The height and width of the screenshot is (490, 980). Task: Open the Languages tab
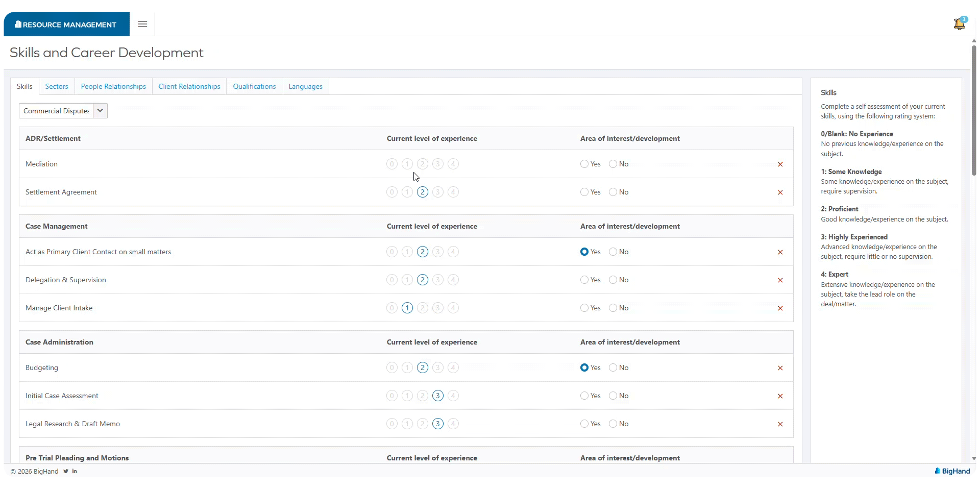tap(305, 86)
